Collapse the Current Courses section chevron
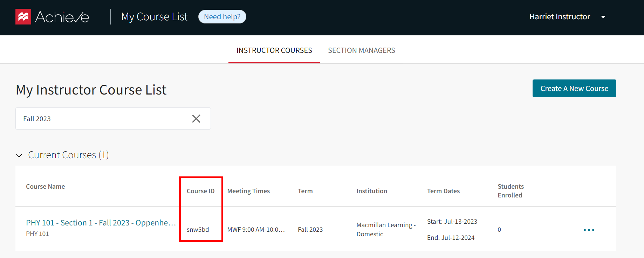This screenshot has width=644, height=258. tap(19, 155)
